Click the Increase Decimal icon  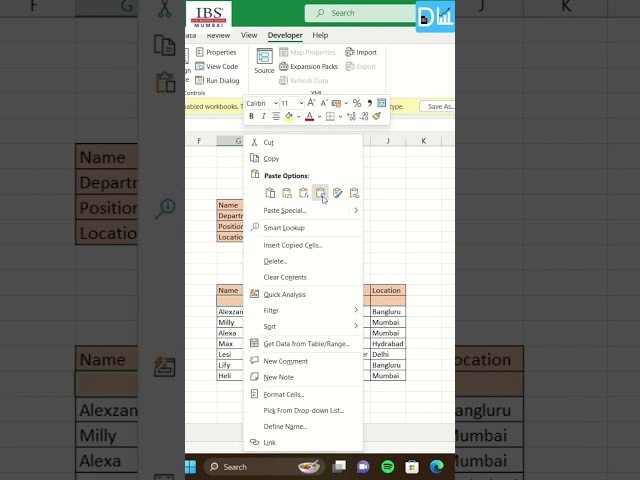click(351, 117)
